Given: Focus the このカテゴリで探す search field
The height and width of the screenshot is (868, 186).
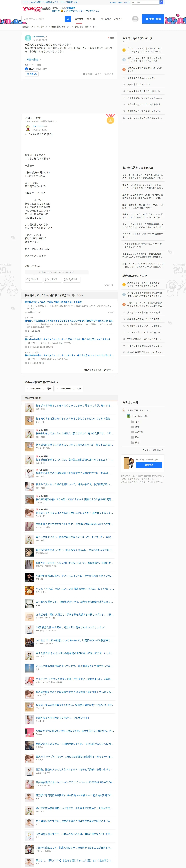Looking at the screenshot, I should pyautogui.click(x=43, y=19).
